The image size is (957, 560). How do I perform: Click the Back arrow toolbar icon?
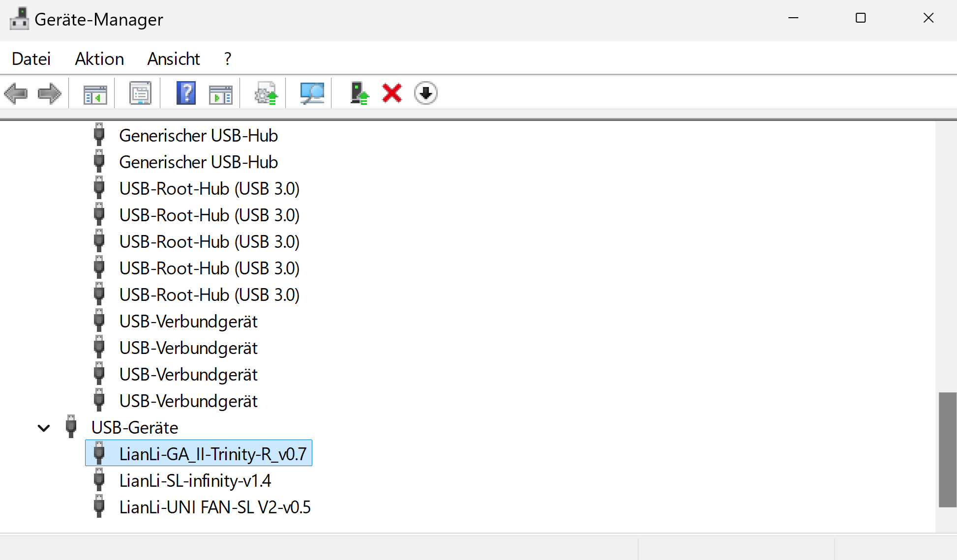(16, 93)
